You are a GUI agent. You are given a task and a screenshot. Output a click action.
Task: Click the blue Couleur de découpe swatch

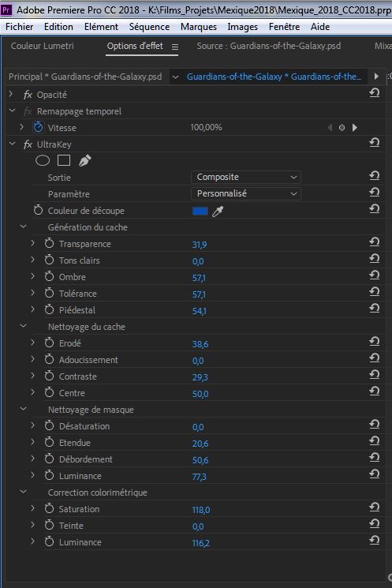(200, 211)
